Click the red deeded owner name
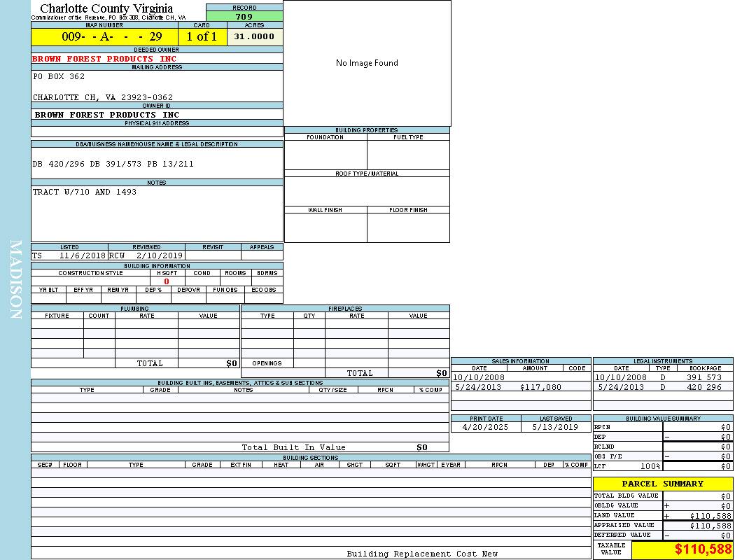 (x=104, y=59)
